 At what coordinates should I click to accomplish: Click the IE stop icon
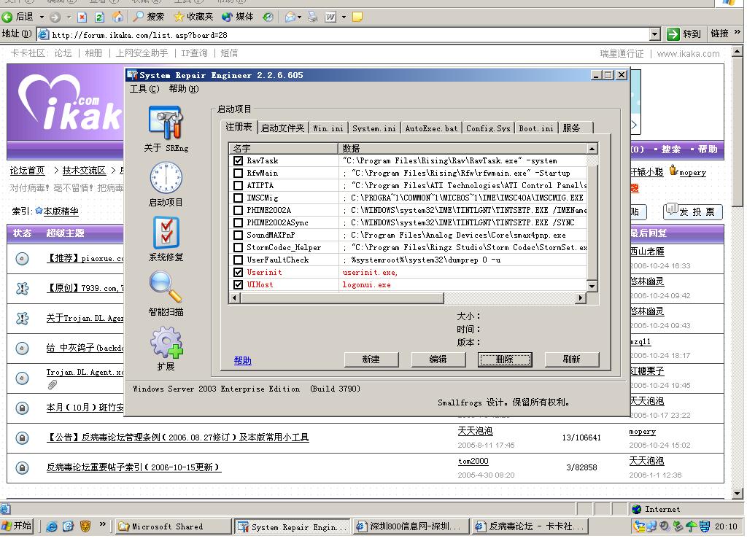point(82,17)
